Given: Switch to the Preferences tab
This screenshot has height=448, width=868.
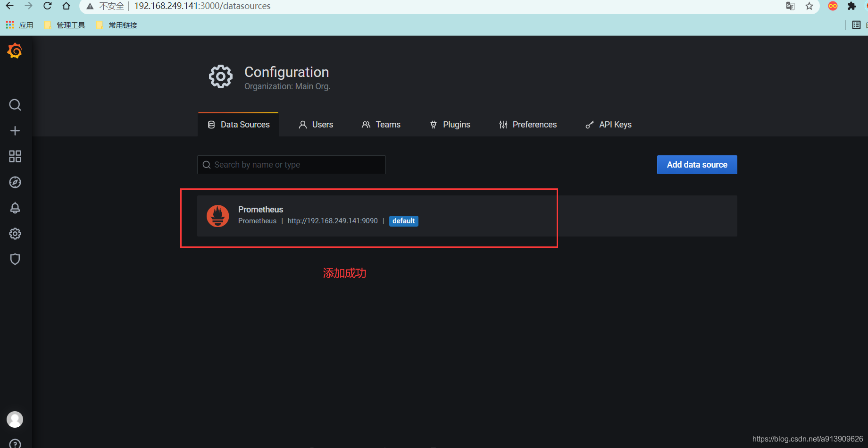Looking at the screenshot, I should [527, 125].
